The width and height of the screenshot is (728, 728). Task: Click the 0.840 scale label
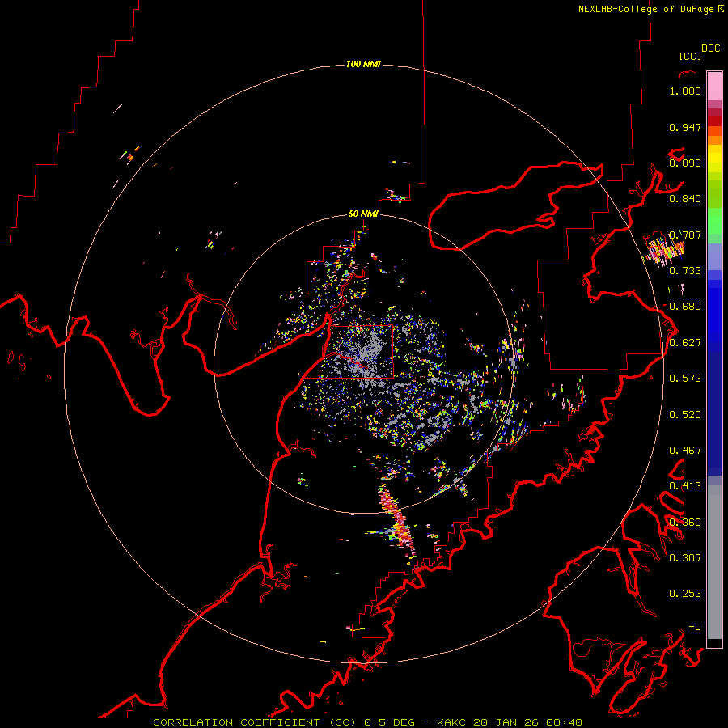click(x=685, y=199)
